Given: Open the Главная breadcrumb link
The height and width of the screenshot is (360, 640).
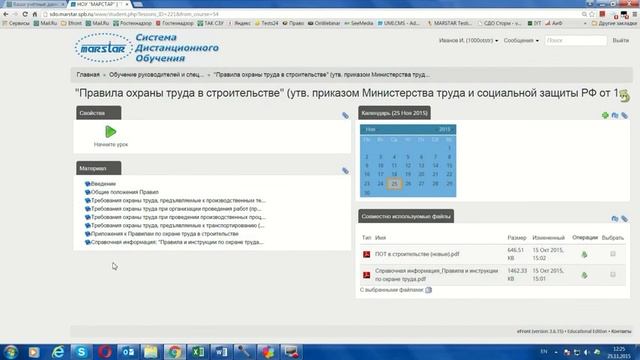Looking at the screenshot, I should point(88,75).
